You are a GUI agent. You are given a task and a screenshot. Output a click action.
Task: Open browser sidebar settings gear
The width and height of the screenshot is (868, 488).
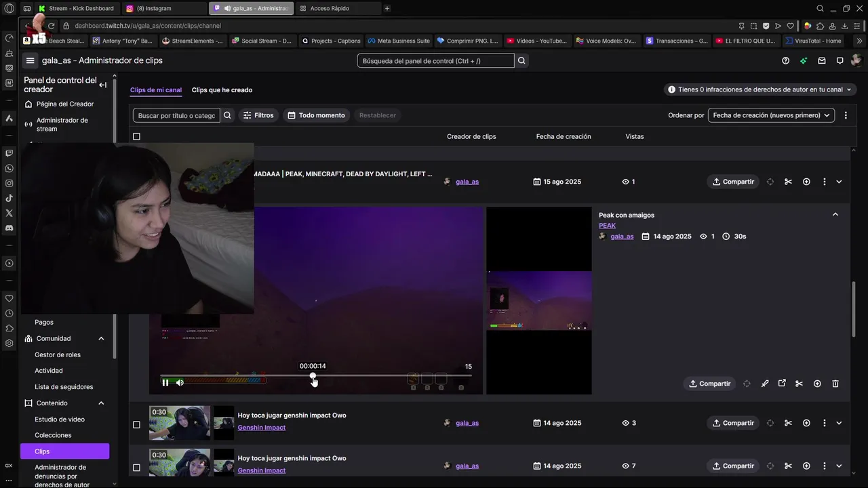(9, 343)
